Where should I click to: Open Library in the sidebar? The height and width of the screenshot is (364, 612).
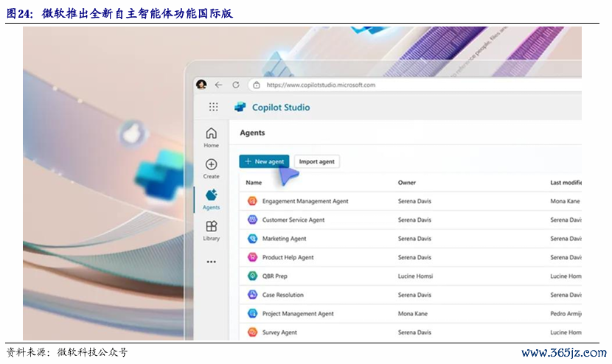[x=211, y=231]
